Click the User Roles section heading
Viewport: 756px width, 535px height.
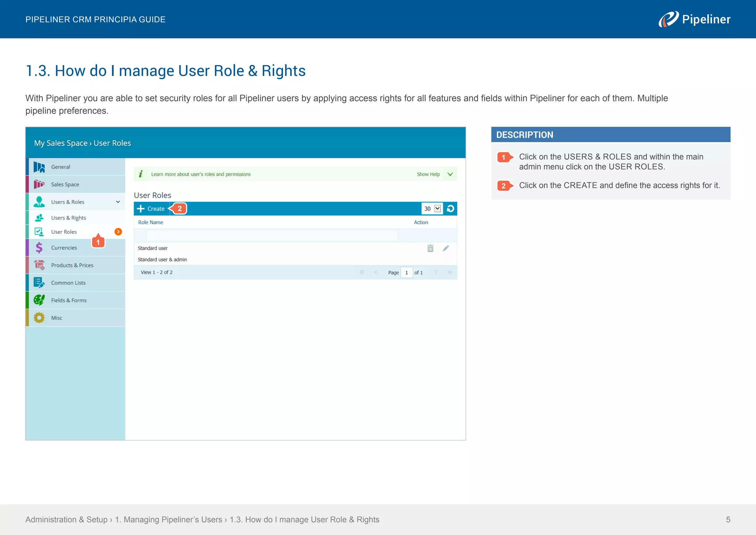coord(152,195)
